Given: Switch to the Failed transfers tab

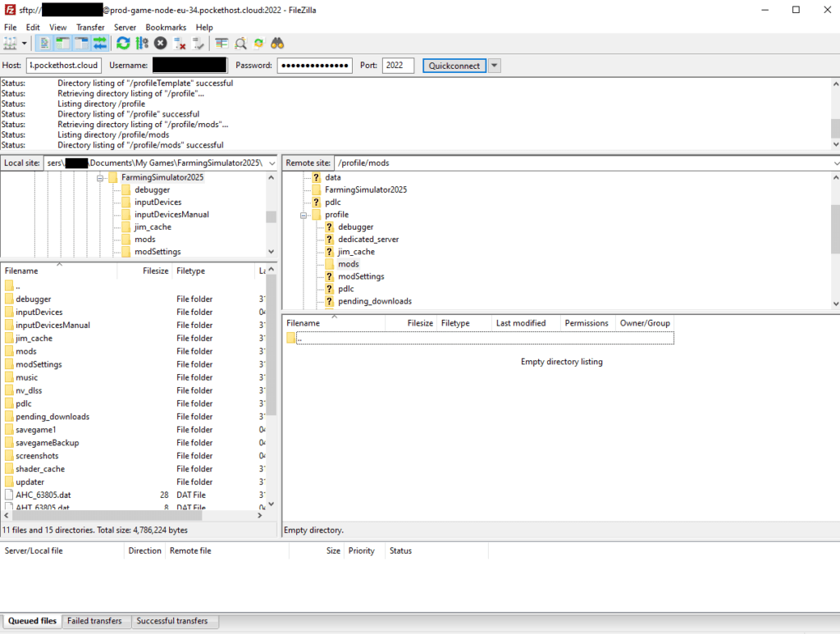Looking at the screenshot, I should pyautogui.click(x=96, y=621).
